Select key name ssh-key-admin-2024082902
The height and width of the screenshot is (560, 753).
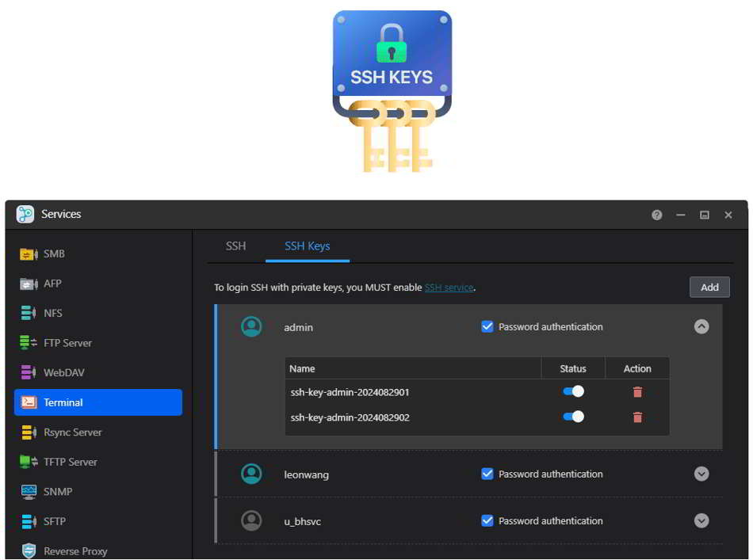click(350, 417)
